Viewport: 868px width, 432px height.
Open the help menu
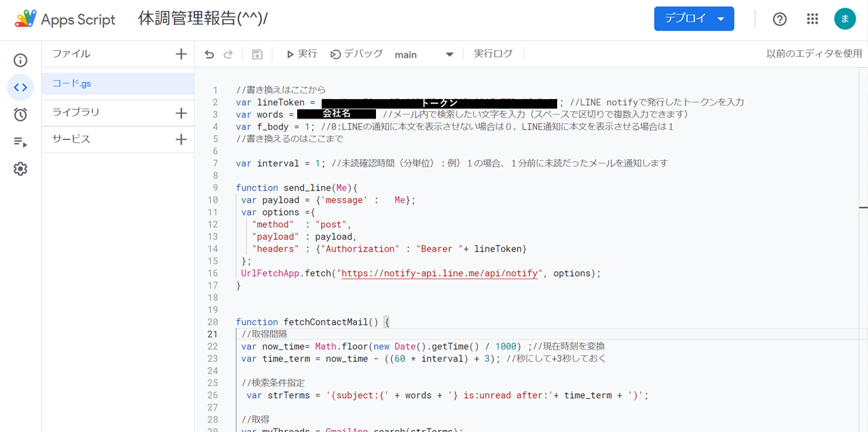(x=779, y=18)
